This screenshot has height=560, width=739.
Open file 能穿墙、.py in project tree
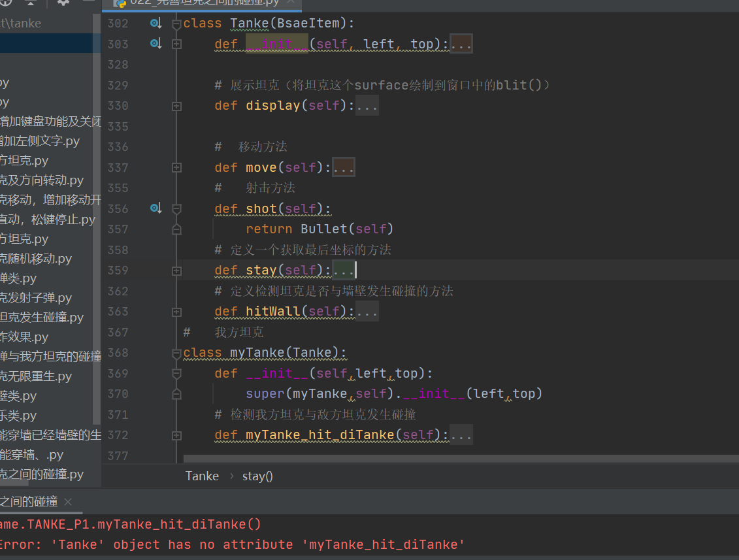(x=31, y=455)
